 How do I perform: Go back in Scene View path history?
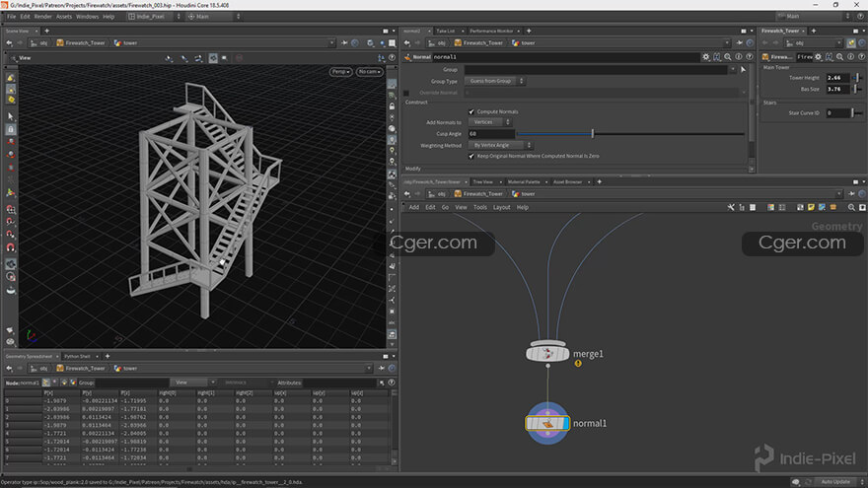[x=10, y=43]
